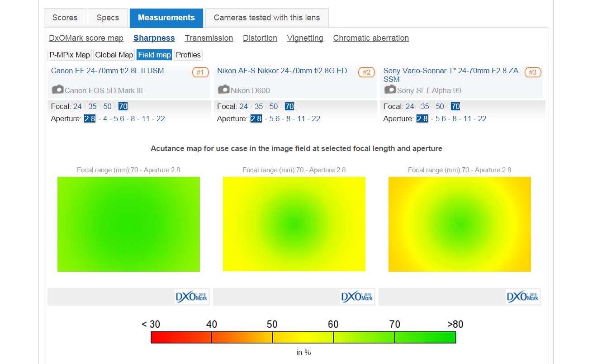The image size is (602, 364).
Task: Select Nikon aperture 2.8
Action: pyautogui.click(x=256, y=118)
